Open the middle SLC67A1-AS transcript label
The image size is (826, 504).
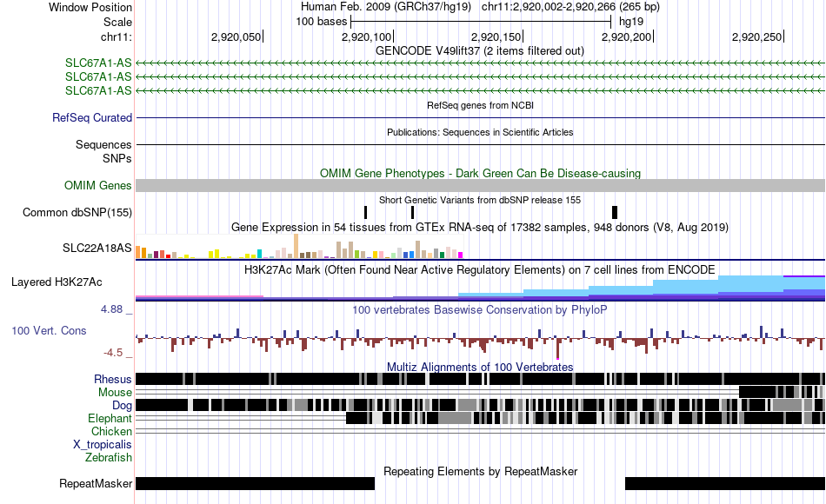pyautogui.click(x=98, y=76)
